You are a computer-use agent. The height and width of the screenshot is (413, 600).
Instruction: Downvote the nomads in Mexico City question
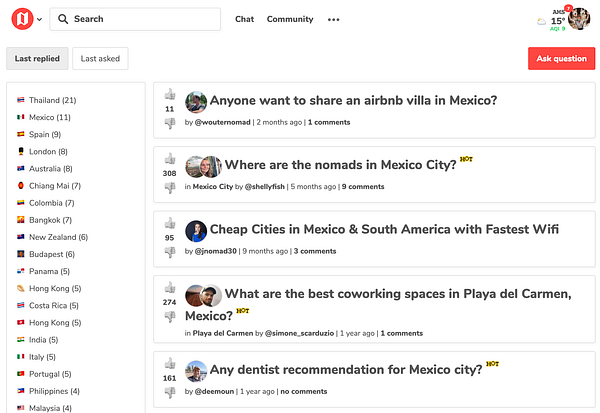click(170, 187)
